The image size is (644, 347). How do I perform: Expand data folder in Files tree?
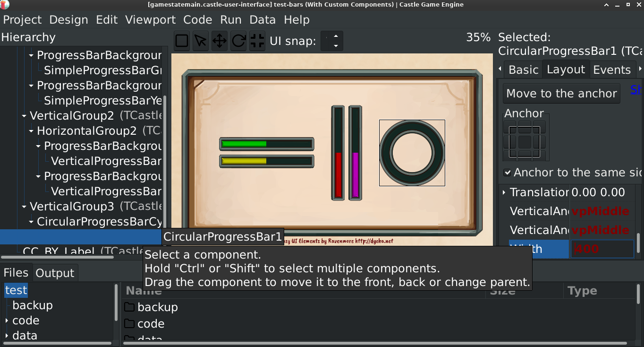[x=7, y=336]
